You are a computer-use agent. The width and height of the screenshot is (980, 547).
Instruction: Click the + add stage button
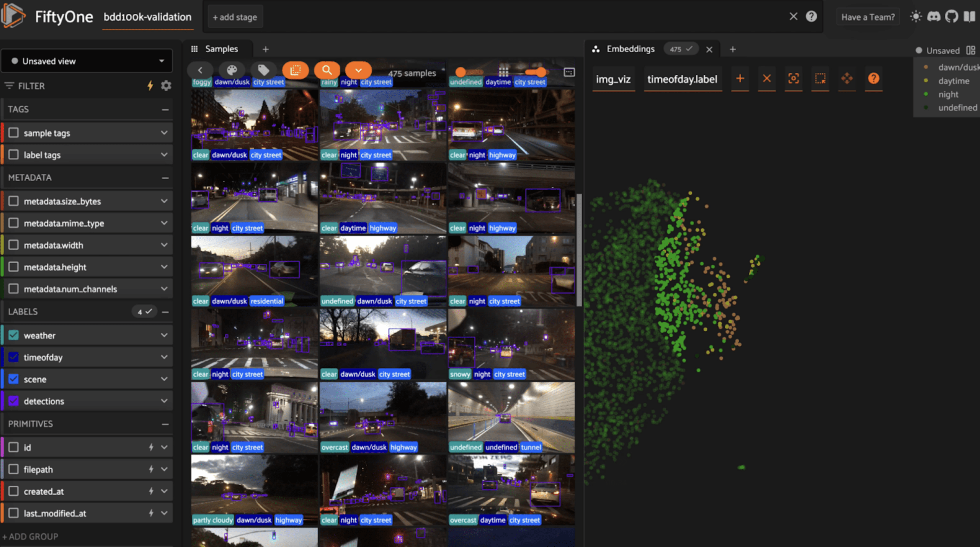235,17
